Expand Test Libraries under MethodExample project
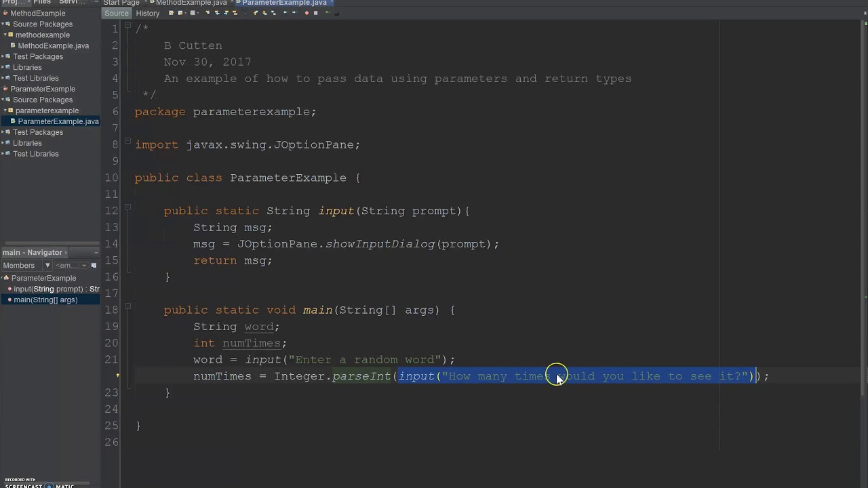 [3, 78]
